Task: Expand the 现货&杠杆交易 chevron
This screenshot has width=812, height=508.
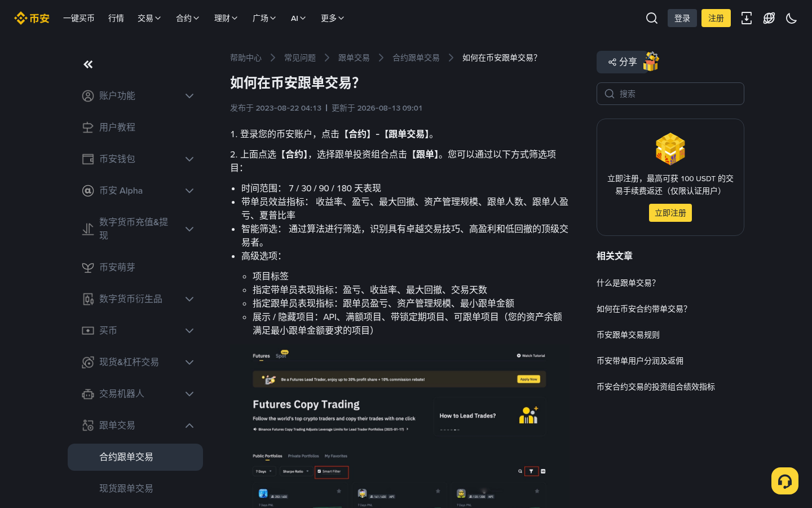Action: tap(189, 362)
